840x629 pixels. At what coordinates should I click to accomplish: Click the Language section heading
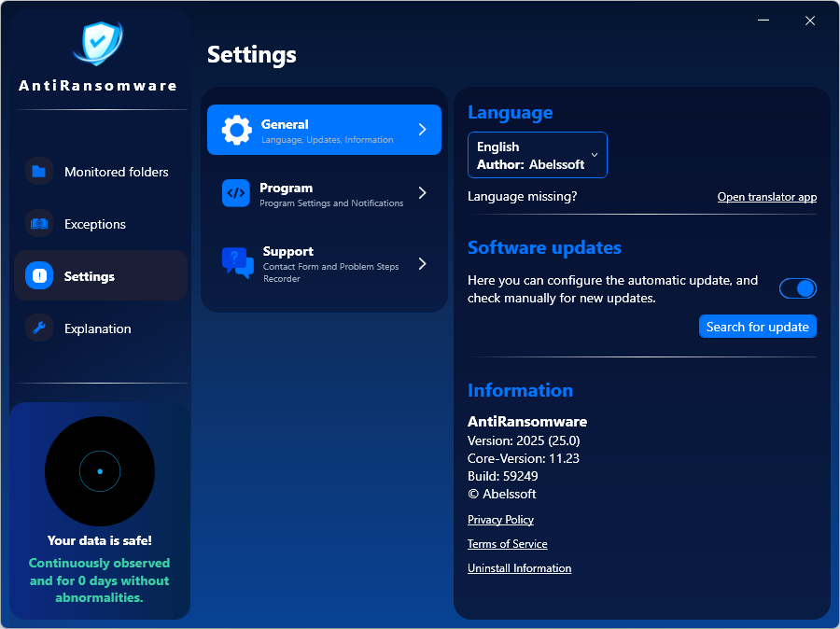[510, 113]
